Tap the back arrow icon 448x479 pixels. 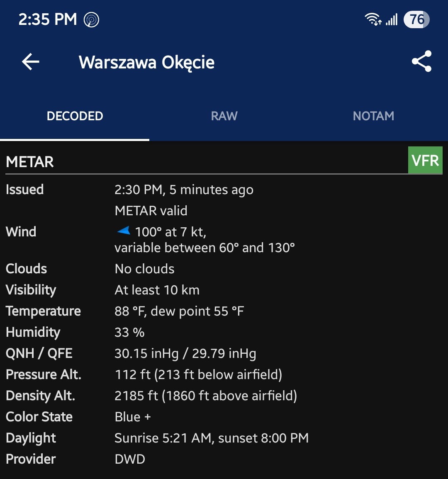tap(31, 62)
